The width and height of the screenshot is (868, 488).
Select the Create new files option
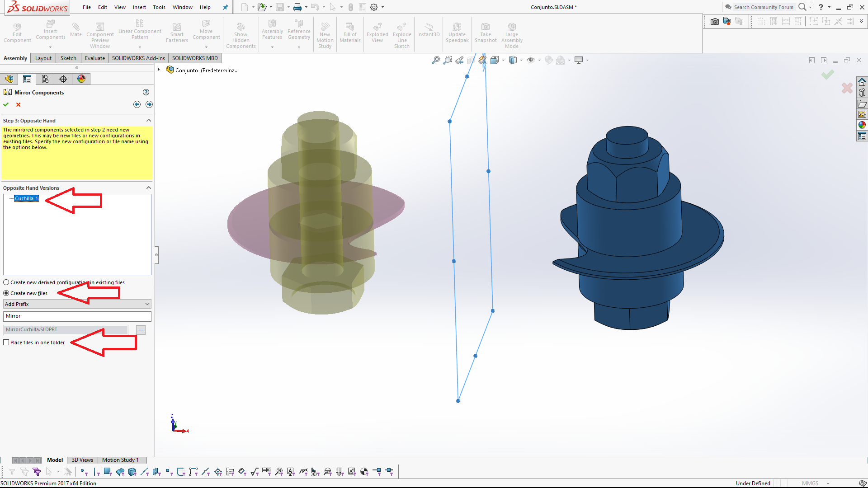point(6,293)
